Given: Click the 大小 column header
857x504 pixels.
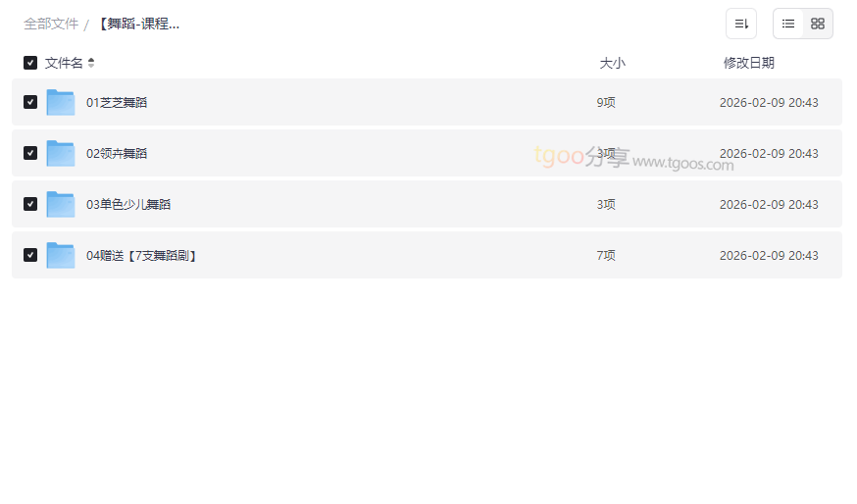Looking at the screenshot, I should coord(612,63).
